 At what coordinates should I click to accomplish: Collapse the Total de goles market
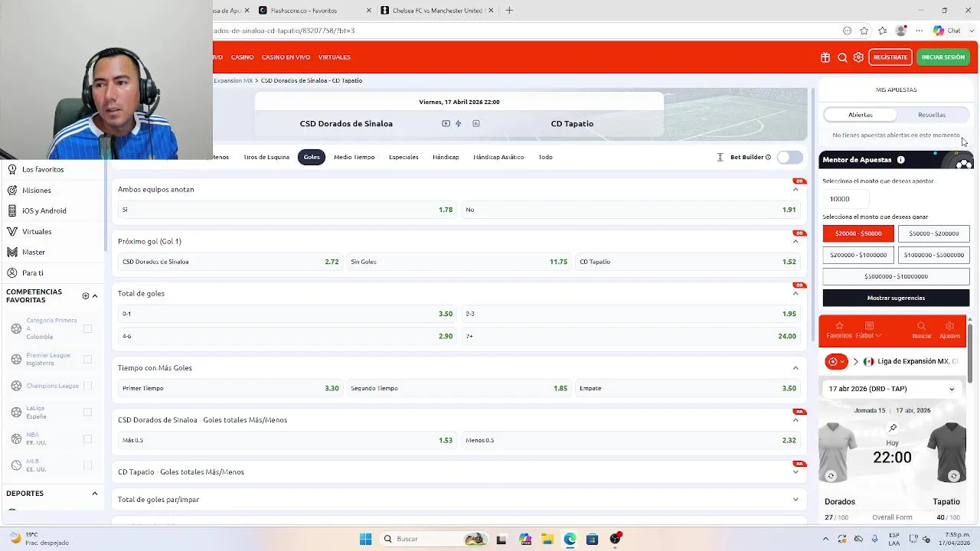coord(795,294)
